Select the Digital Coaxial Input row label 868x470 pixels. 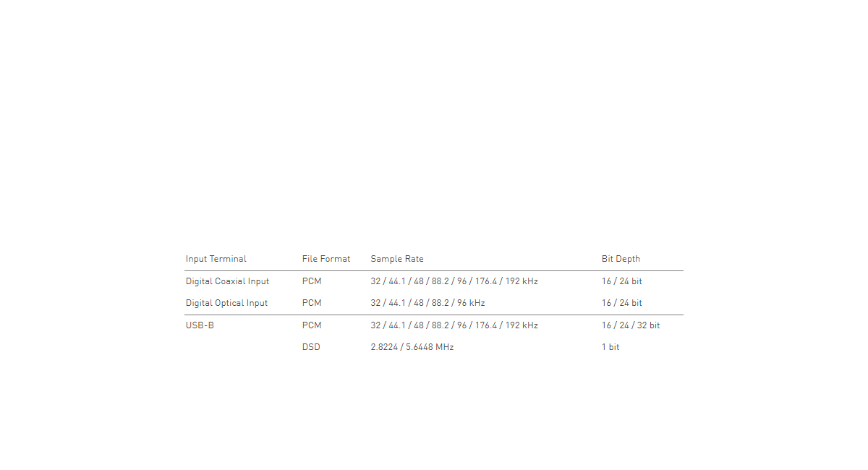pyautogui.click(x=227, y=281)
